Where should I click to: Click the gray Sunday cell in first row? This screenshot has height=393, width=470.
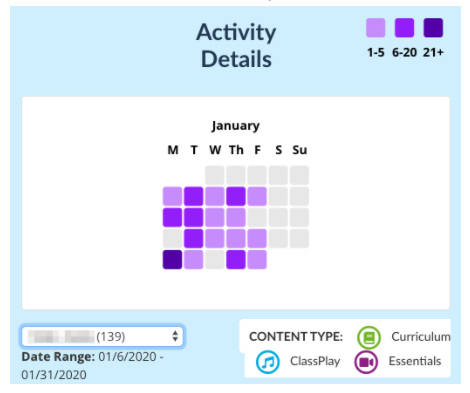299,175
